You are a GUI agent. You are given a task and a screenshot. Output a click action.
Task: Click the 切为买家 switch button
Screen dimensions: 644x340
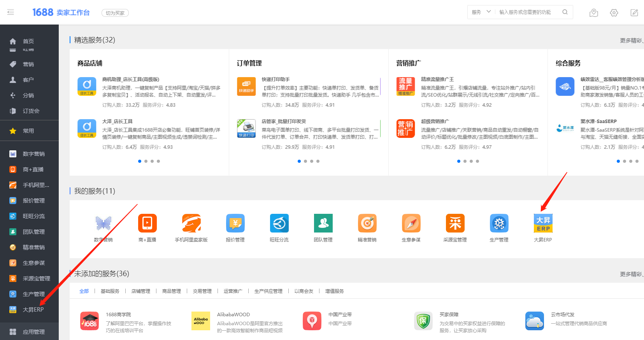coord(115,13)
